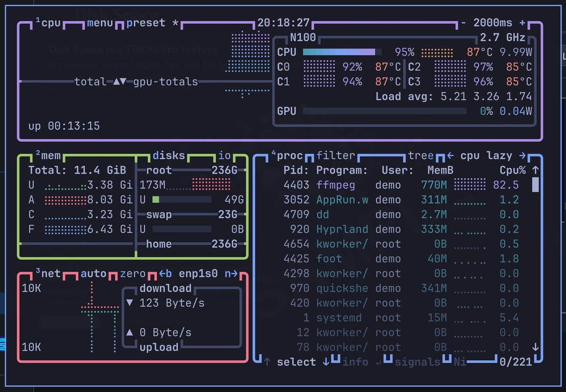Viewport: 566px width, 392px height.
Task: Select the AppRun.w process row
Action: coord(401,200)
